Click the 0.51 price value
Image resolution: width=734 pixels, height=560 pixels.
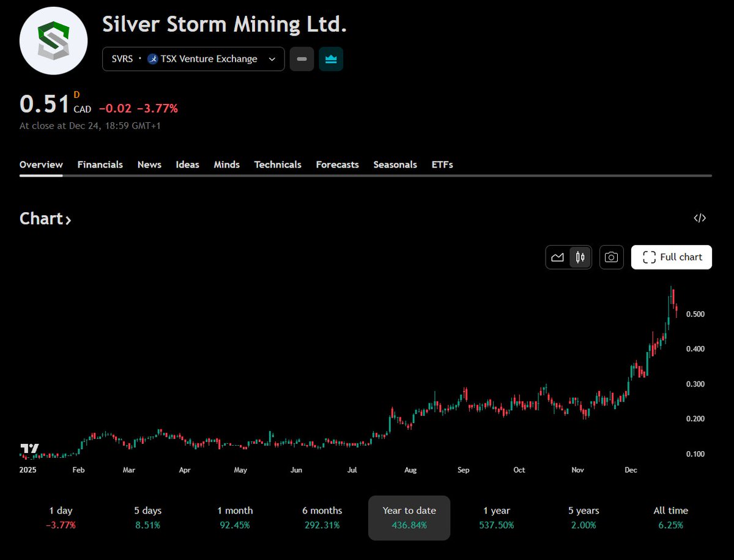coord(45,104)
